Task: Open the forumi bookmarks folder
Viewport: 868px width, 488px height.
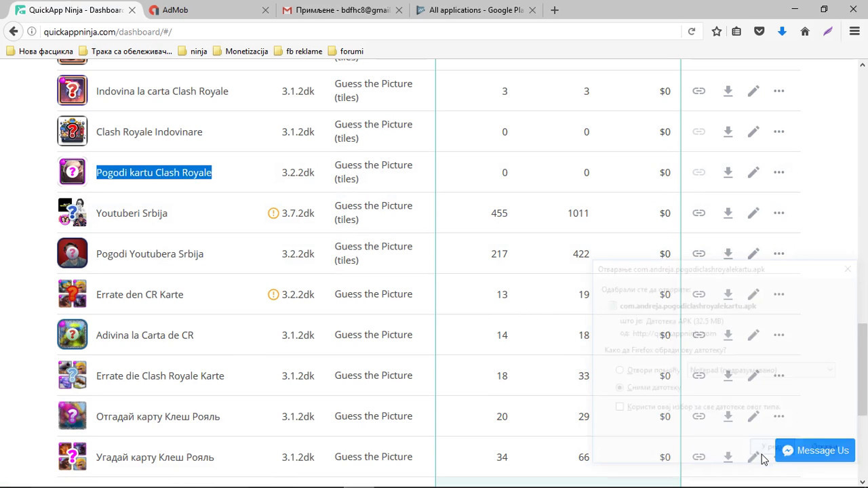Action: [346, 51]
